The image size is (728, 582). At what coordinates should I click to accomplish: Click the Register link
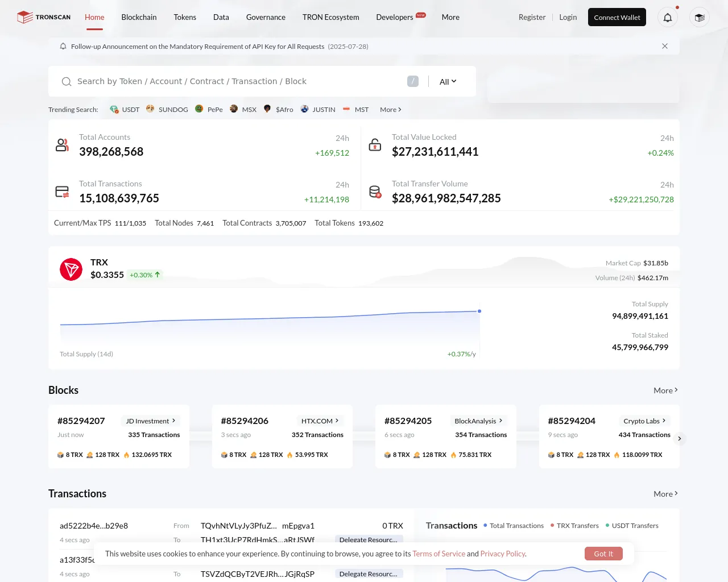[532, 17]
